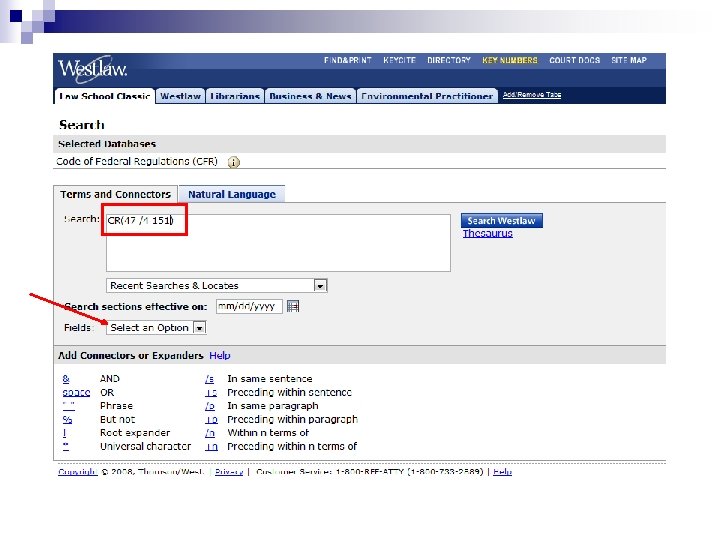Screen dimensions: 720x540
Task: Expand the Recent Searches & Locates dropdown
Action: [320, 286]
